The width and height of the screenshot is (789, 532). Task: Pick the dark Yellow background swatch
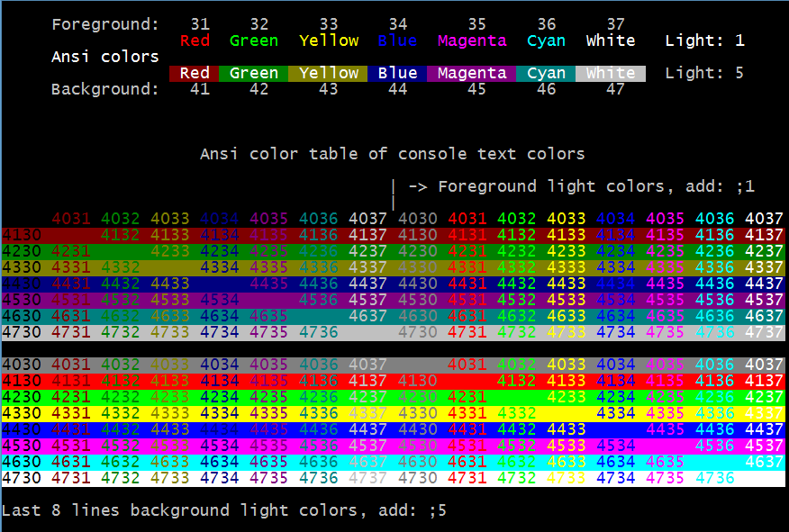click(x=329, y=74)
